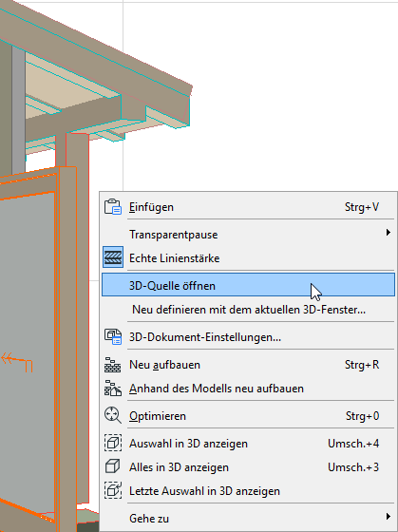Choose Alles in 3D anzeigen

coord(248,467)
